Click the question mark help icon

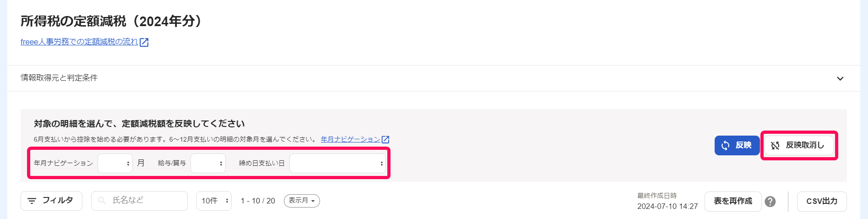pos(770,202)
